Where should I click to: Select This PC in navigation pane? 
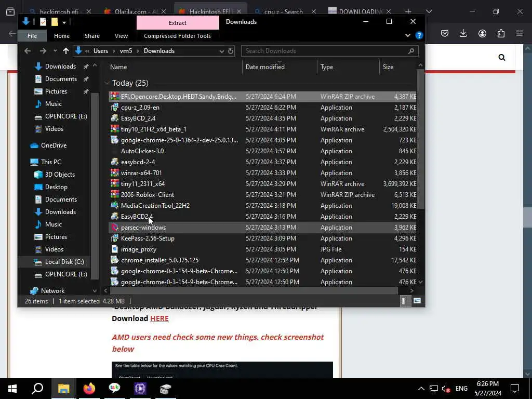click(x=51, y=162)
